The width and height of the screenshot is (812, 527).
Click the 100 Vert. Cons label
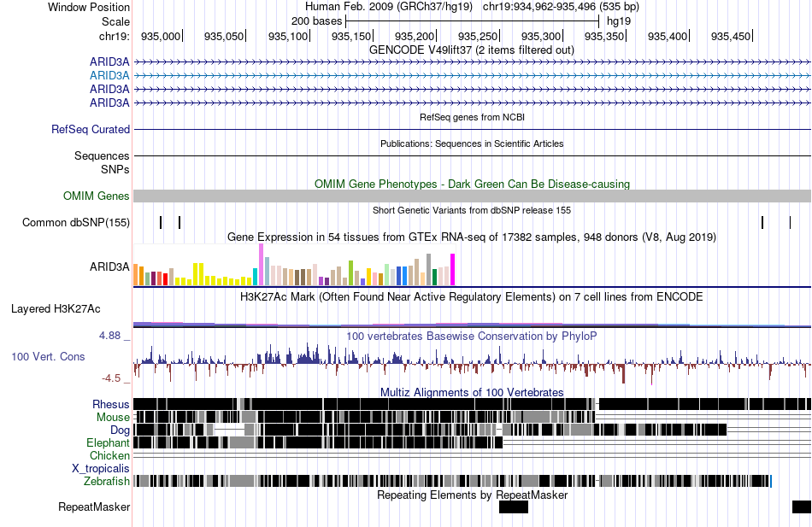48,357
